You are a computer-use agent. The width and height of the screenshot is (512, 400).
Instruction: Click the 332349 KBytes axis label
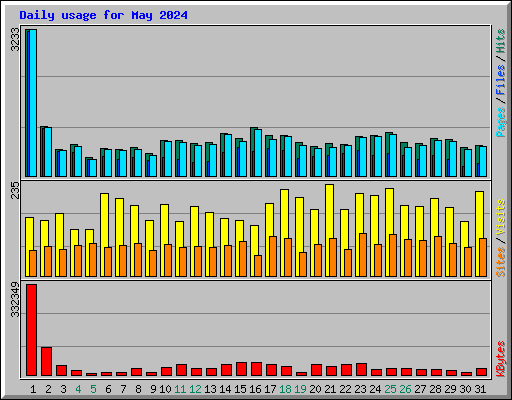15,299
